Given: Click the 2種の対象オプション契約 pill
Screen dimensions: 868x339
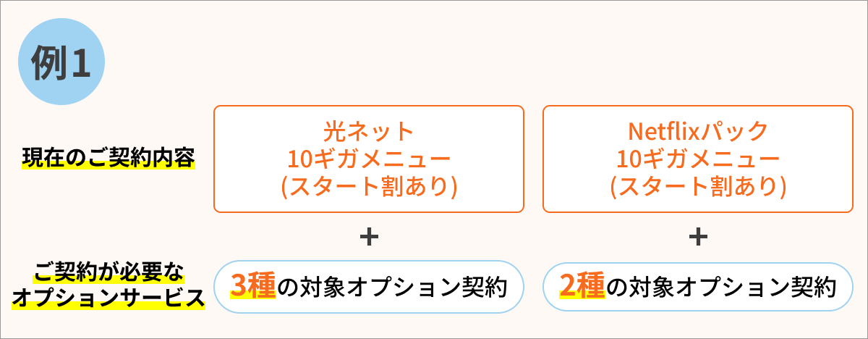Looking at the screenshot, I should pyautogui.click(x=698, y=288).
